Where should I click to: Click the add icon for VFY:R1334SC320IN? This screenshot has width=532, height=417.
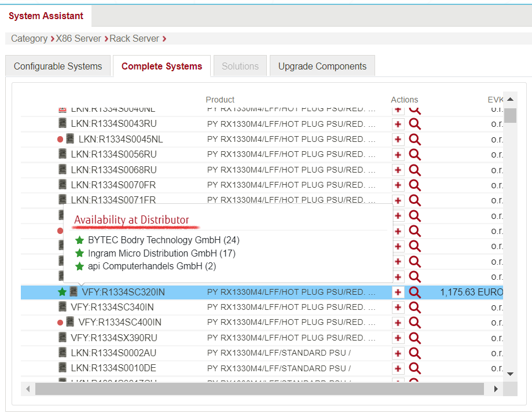pyautogui.click(x=398, y=292)
